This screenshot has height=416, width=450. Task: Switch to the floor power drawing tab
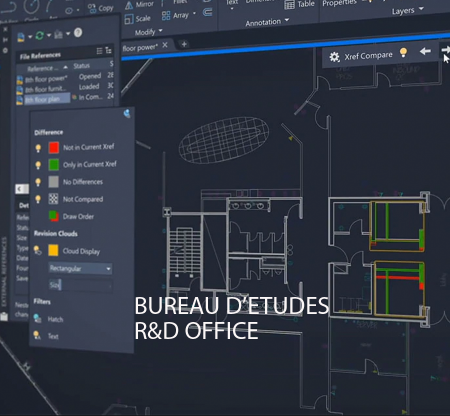[140, 48]
